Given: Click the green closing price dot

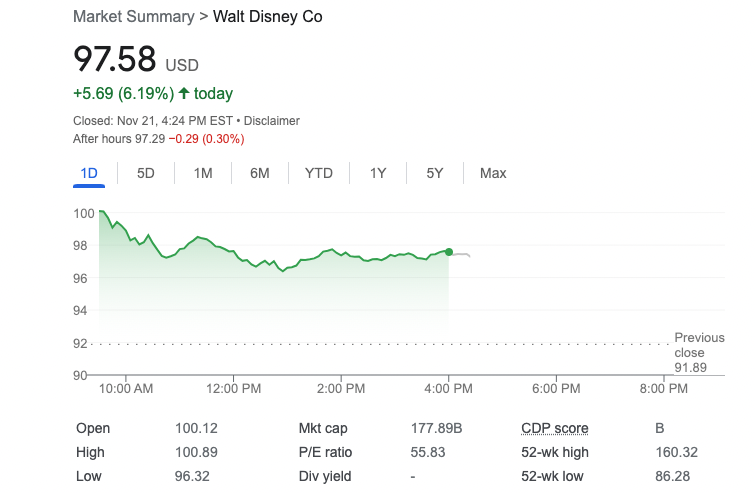Looking at the screenshot, I should [449, 252].
